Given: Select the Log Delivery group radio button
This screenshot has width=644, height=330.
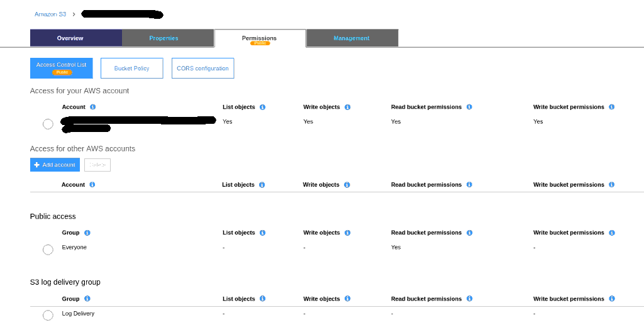Looking at the screenshot, I should 48,315.
